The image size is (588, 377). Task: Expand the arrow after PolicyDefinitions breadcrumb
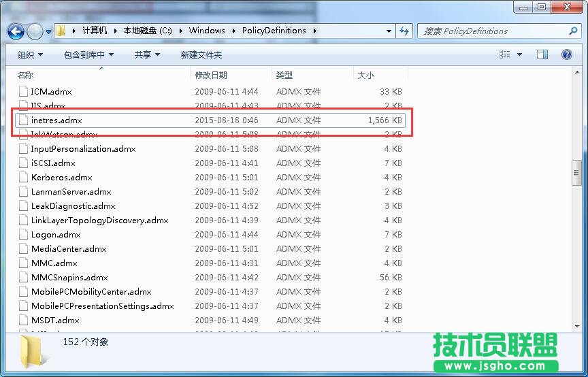314,31
